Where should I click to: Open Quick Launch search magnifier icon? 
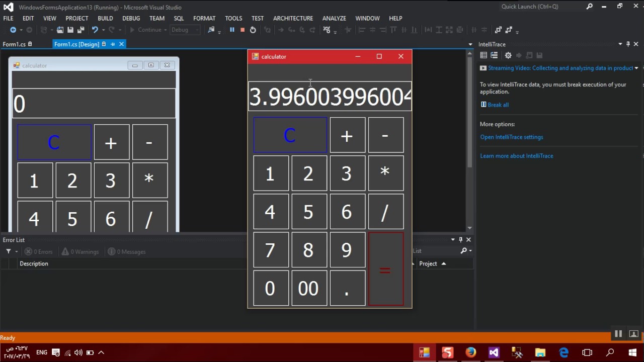(x=590, y=7)
